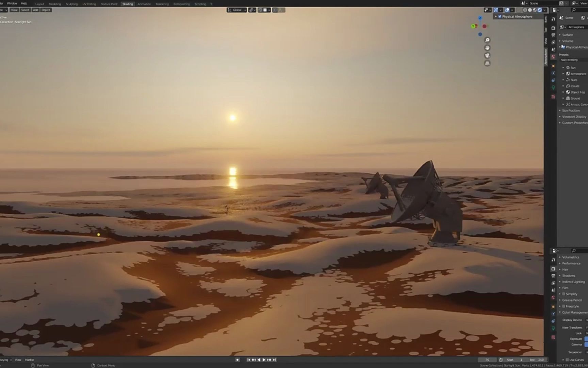Viewport: 588px width, 368px height.
Task: Open Scene properties tab in upper editor
Action: click(x=553, y=49)
